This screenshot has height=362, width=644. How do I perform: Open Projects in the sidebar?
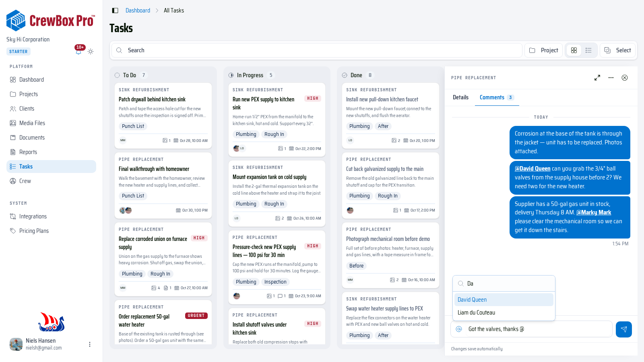[x=51, y=94]
